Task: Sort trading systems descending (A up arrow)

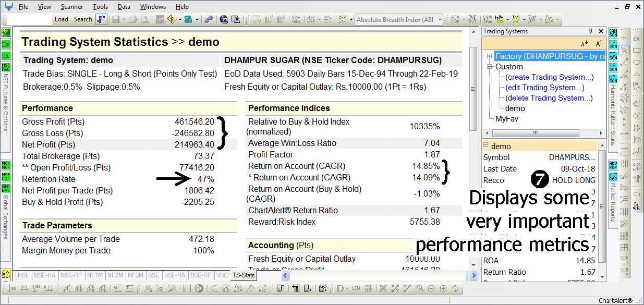Action: coord(599,43)
